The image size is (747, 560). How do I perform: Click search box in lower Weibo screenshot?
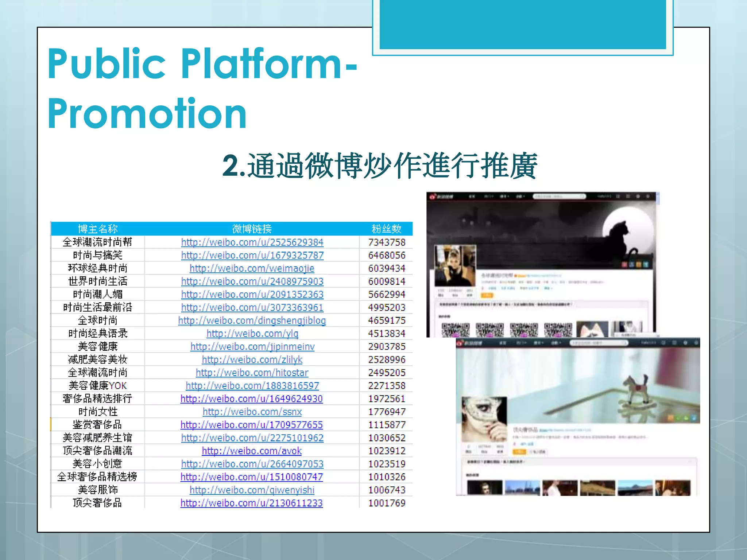tap(599, 343)
